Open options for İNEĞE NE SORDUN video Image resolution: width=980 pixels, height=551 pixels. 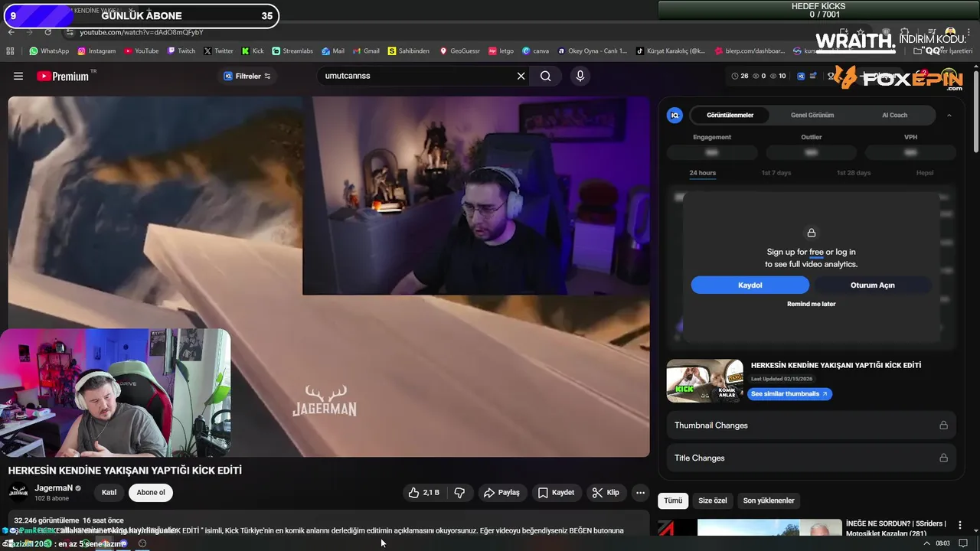pyautogui.click(x=960, y=526)
